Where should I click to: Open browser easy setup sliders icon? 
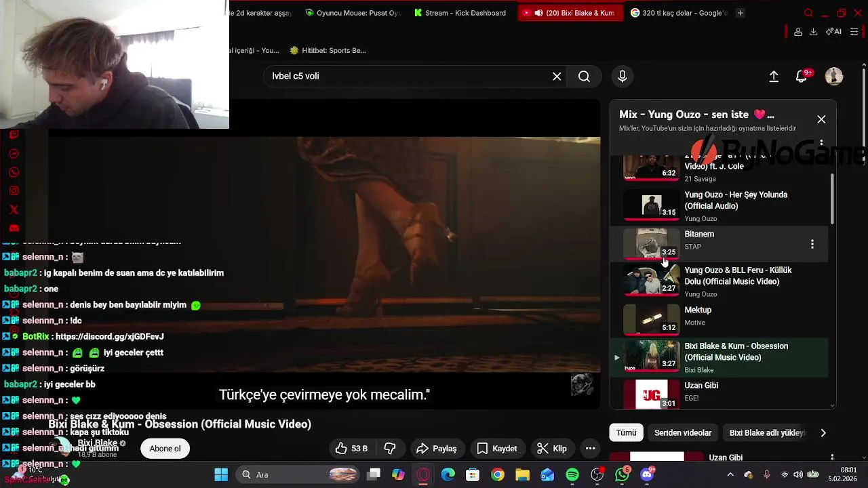click(854, 32)
